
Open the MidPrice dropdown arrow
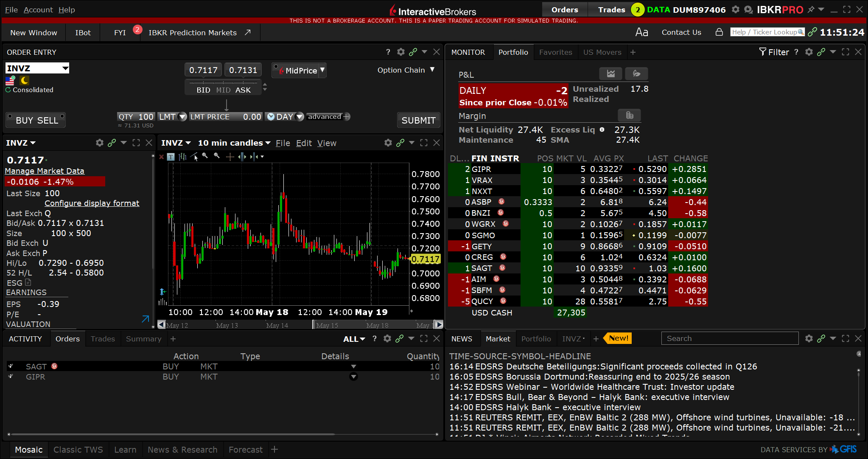coord(322,70)
